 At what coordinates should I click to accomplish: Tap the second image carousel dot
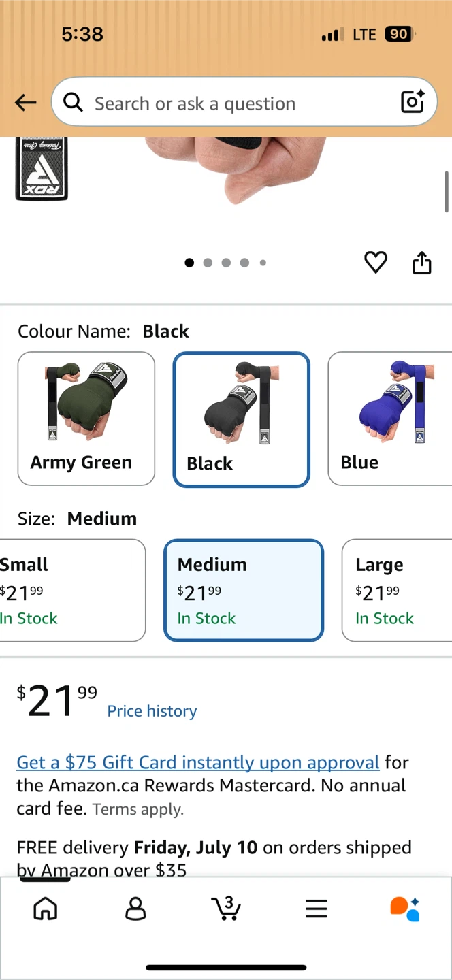point(208,263)
